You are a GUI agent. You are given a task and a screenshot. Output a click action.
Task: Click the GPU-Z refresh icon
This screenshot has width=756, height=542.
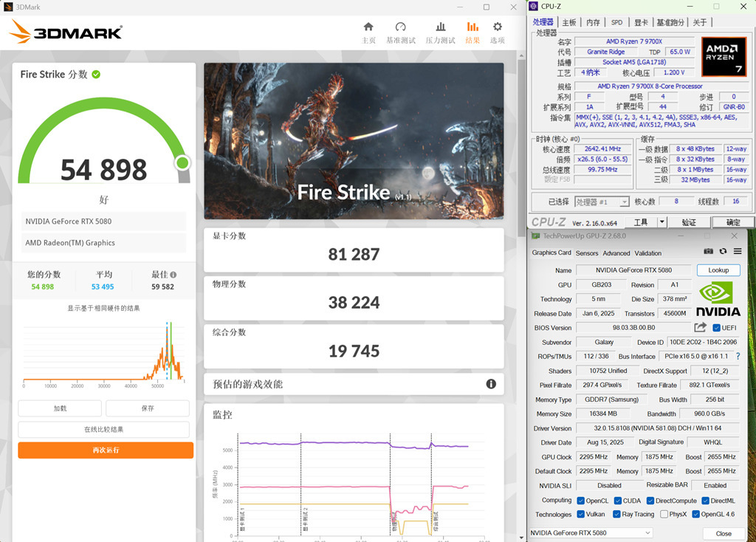723,252
